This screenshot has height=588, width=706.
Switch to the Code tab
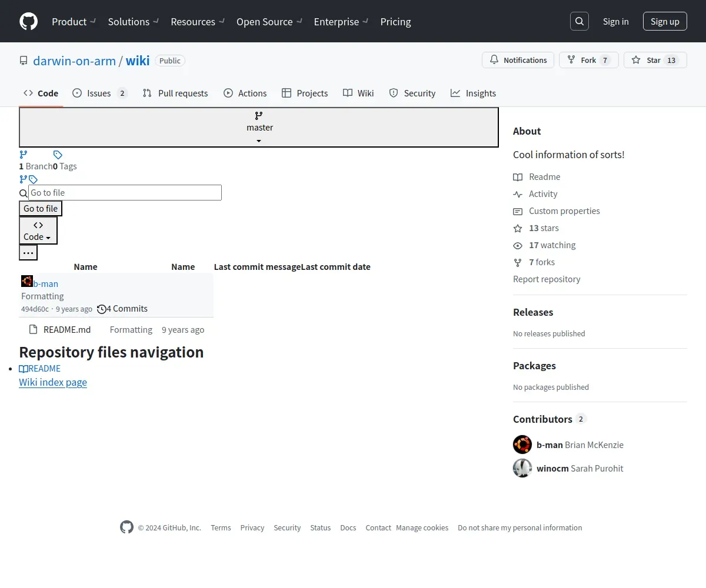coord(41,93)
